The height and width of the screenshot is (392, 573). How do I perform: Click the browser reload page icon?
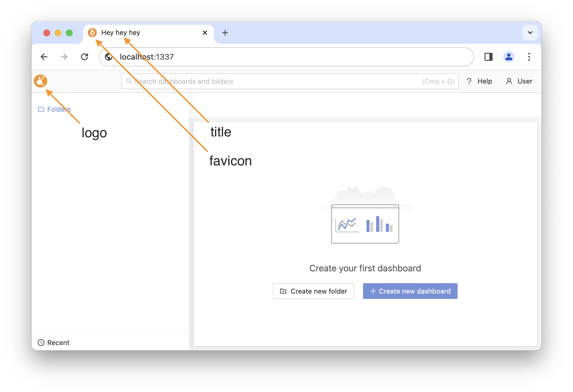pyautogui.click(x=85, y=57)
